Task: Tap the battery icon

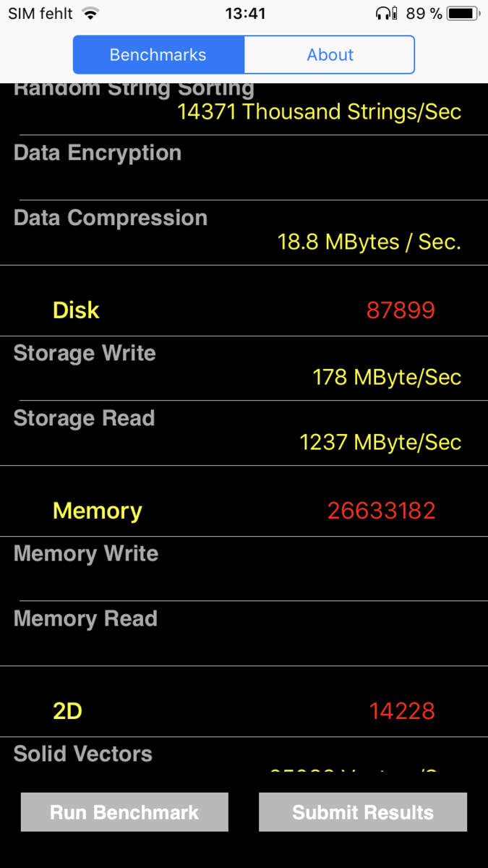Action: coord(461,14)
